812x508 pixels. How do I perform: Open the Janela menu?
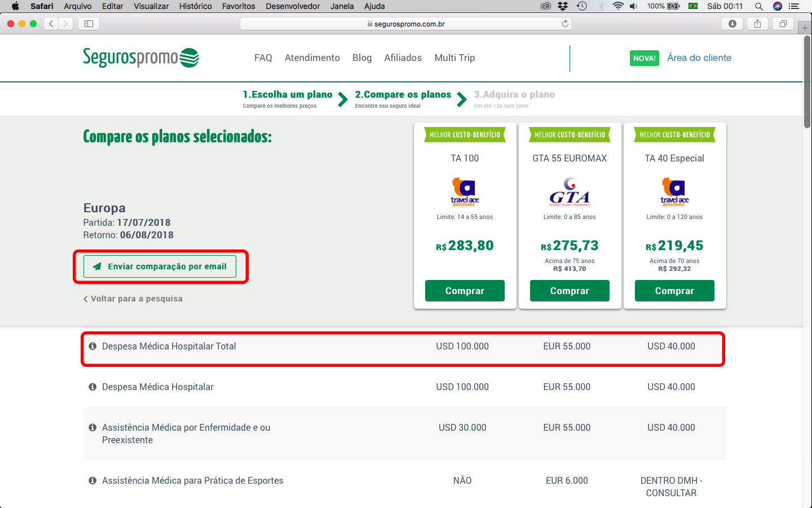tap(342, 6)
